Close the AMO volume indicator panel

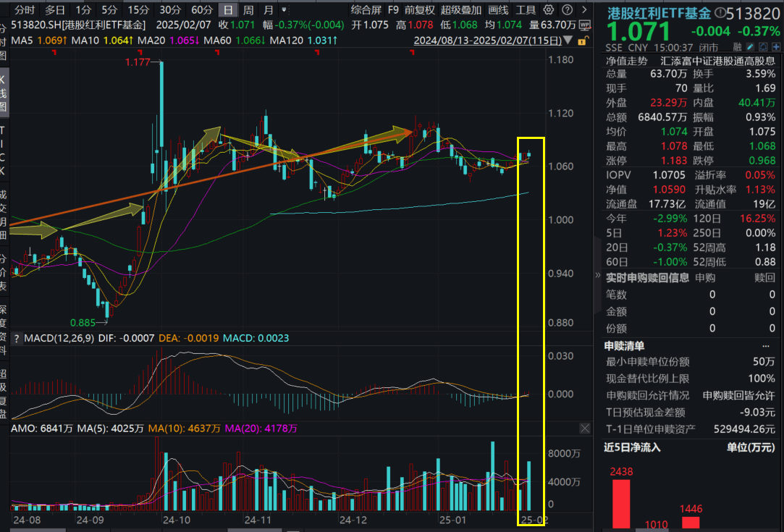pyautogui.click(x=584, y=428)
